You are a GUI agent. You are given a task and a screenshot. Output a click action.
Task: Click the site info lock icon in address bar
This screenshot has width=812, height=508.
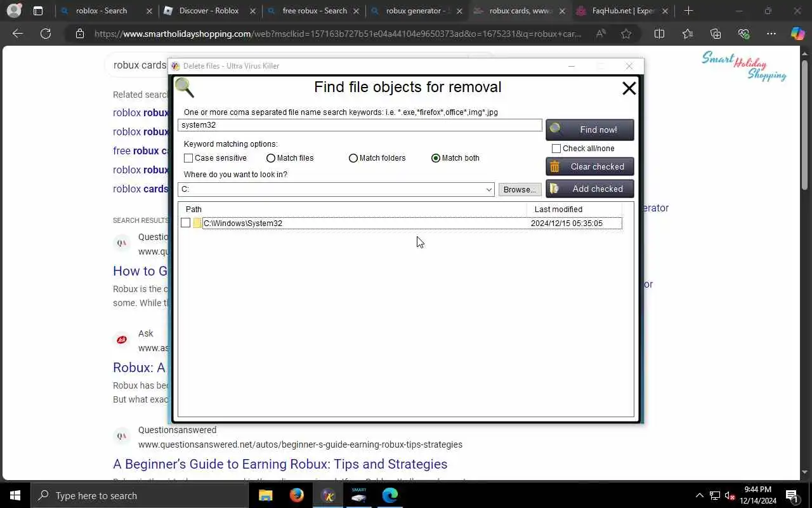coord(80,34)
